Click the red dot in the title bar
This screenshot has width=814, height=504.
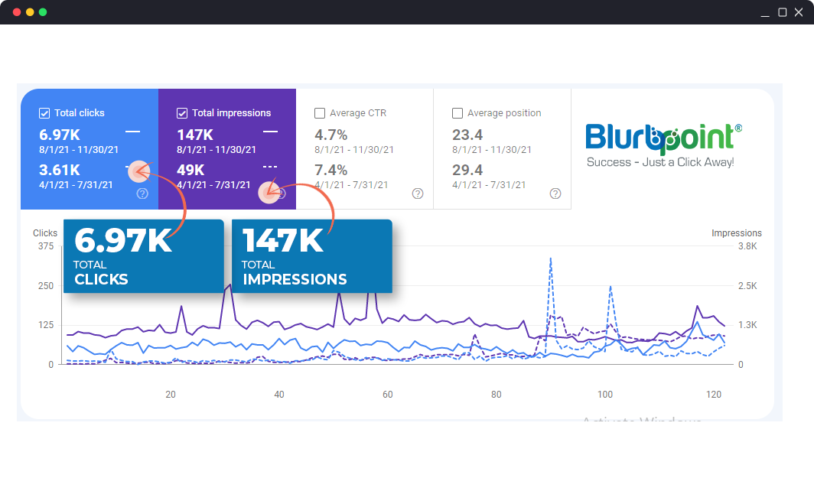point(17,12)
